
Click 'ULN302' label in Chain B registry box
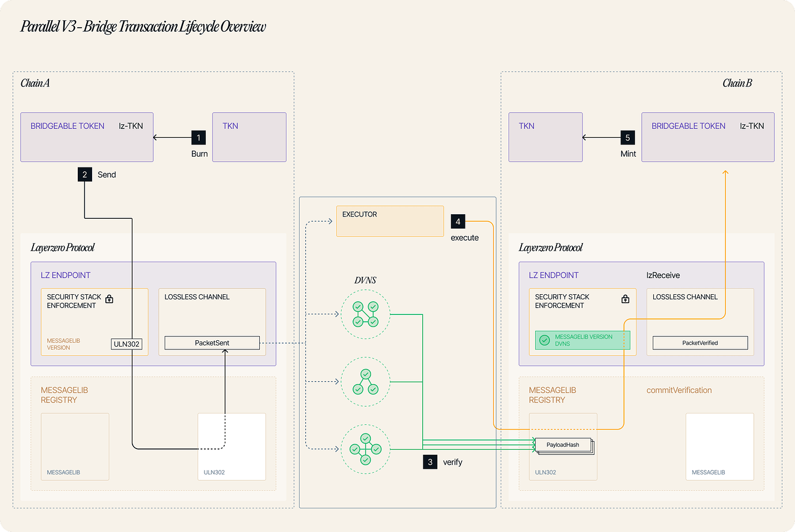pyautogui.click(x=546, y=472)
